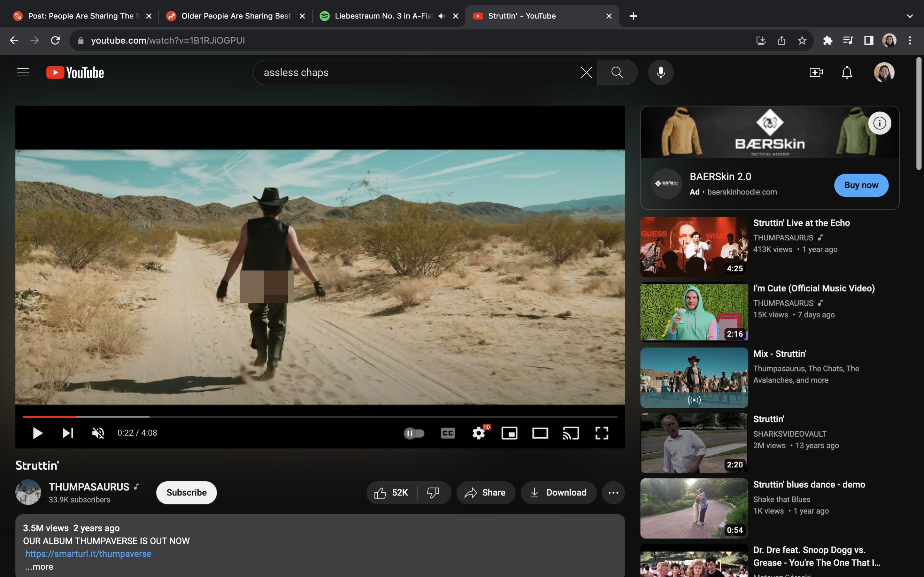The image size is (924, 577).
Task: Open the smarturl.it/thumpaverse link
Action: [88, 554]
